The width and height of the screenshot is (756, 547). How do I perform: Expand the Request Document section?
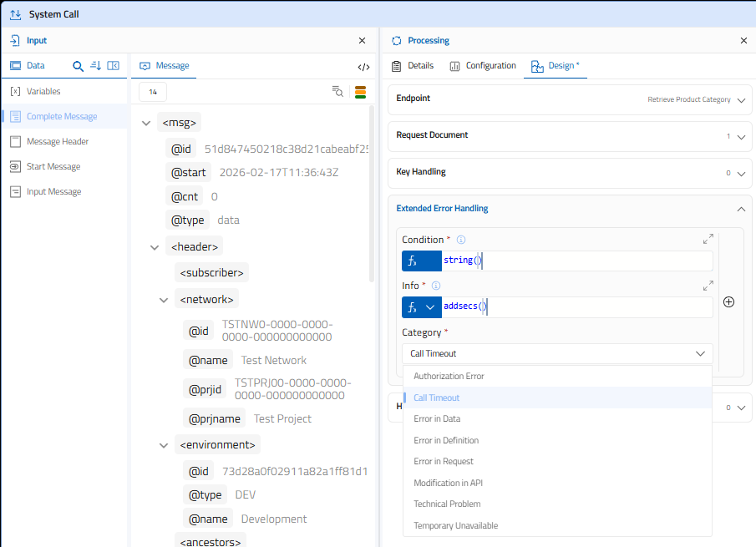(x=741, y=137)
